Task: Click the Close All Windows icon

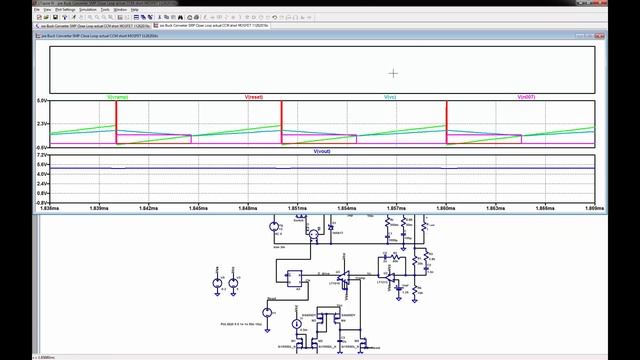Action: click(151, 17)
